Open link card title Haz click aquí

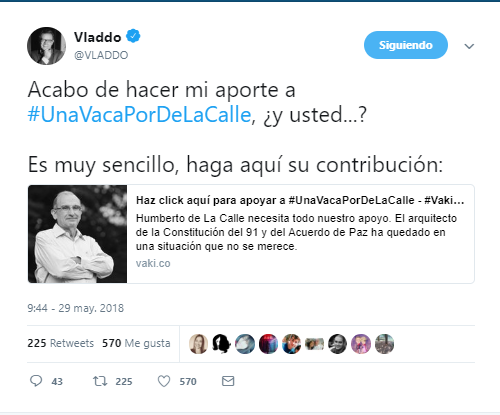(x=300, y=200)
